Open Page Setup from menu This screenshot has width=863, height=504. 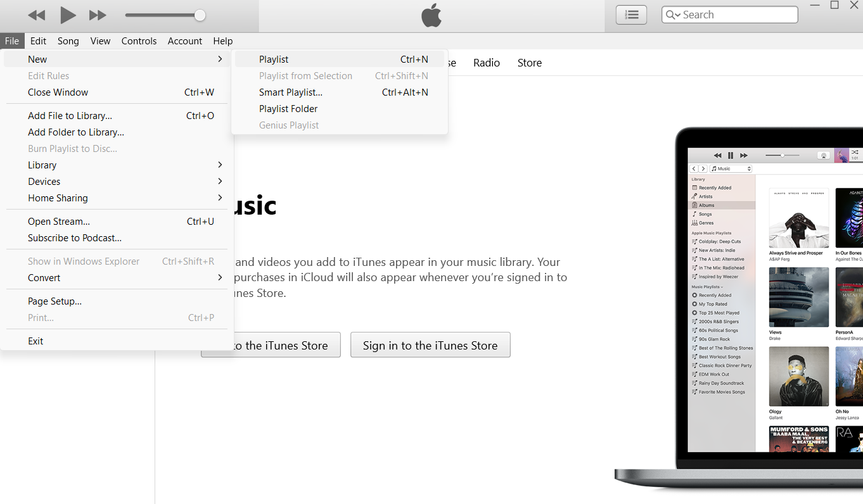(117, 301)
